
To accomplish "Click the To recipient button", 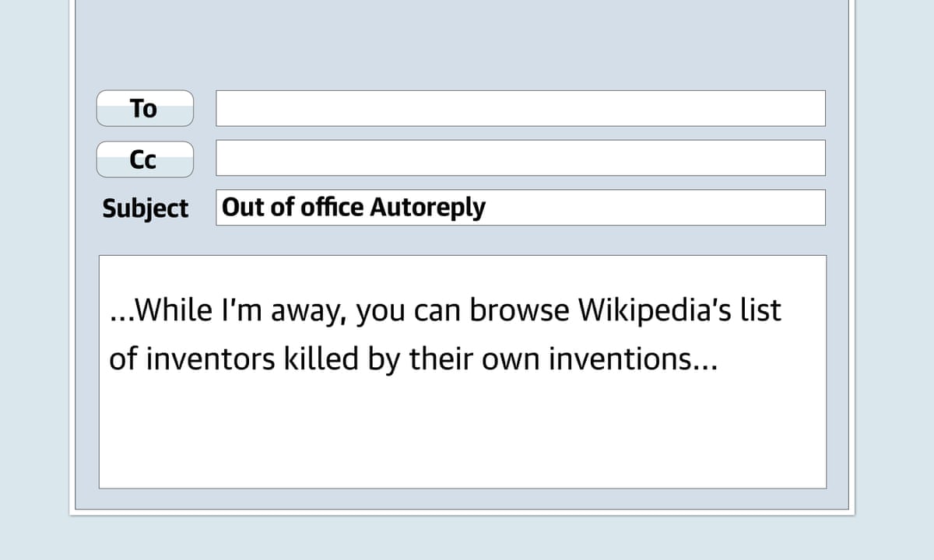I will click(x=144, y=108).
